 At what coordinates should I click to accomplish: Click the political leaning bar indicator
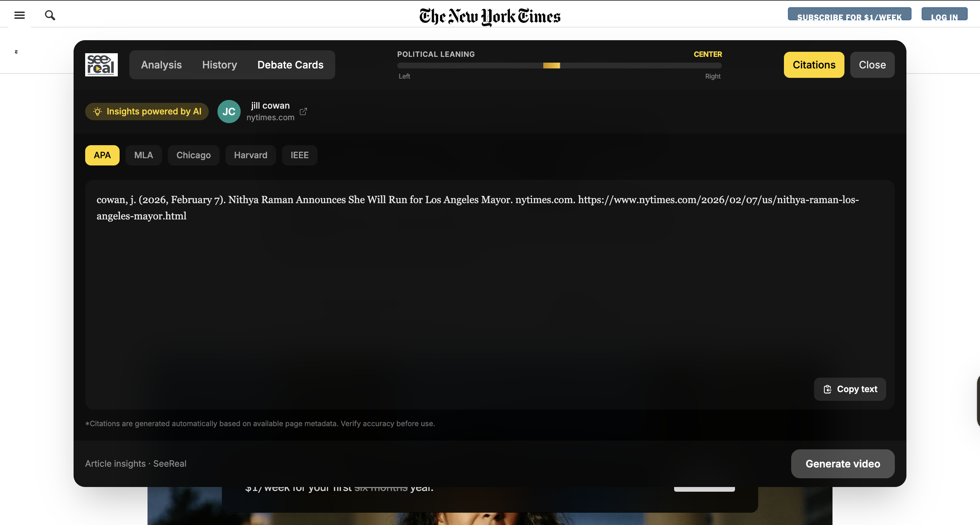click(551, 66)
